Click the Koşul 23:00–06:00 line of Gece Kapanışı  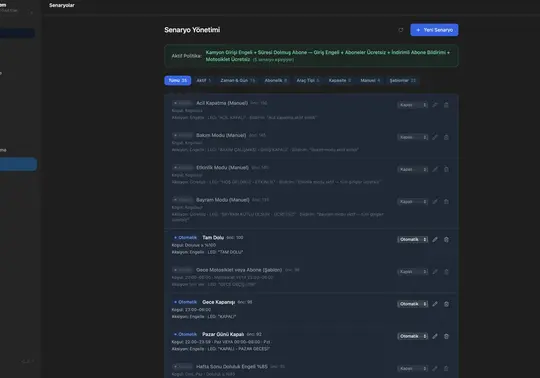pyautogui.click(x=191, y=310)
